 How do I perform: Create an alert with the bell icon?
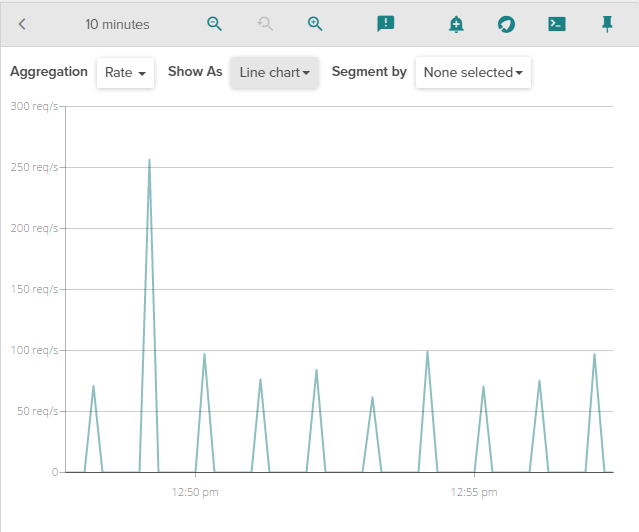456,24
